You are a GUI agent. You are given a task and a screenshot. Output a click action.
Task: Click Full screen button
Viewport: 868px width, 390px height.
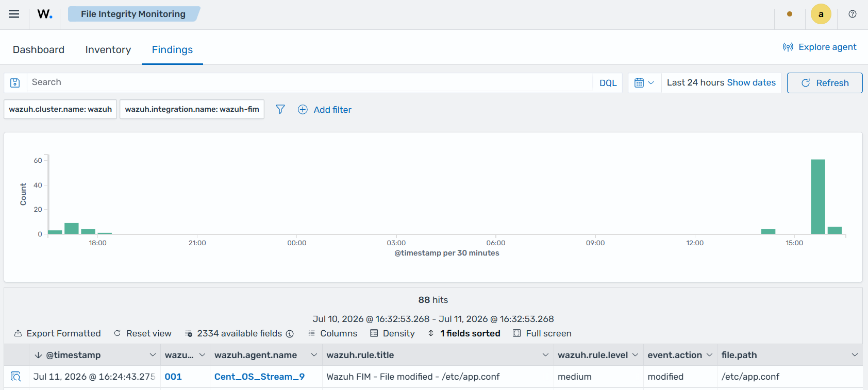542,333
